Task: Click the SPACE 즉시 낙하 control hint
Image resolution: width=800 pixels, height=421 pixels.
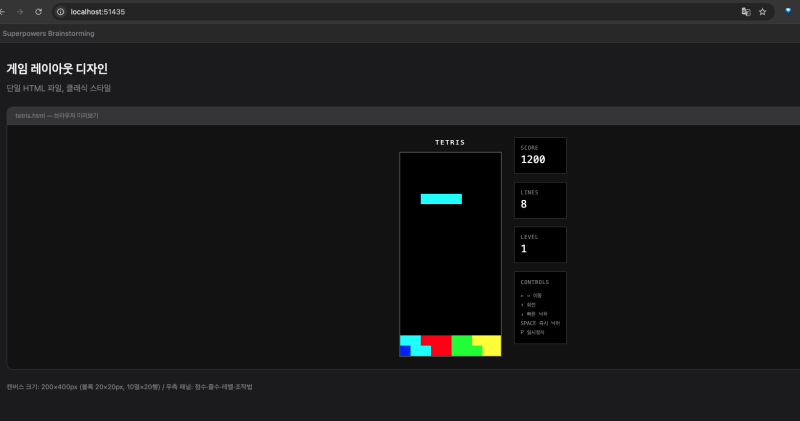Action: (540, 323)
